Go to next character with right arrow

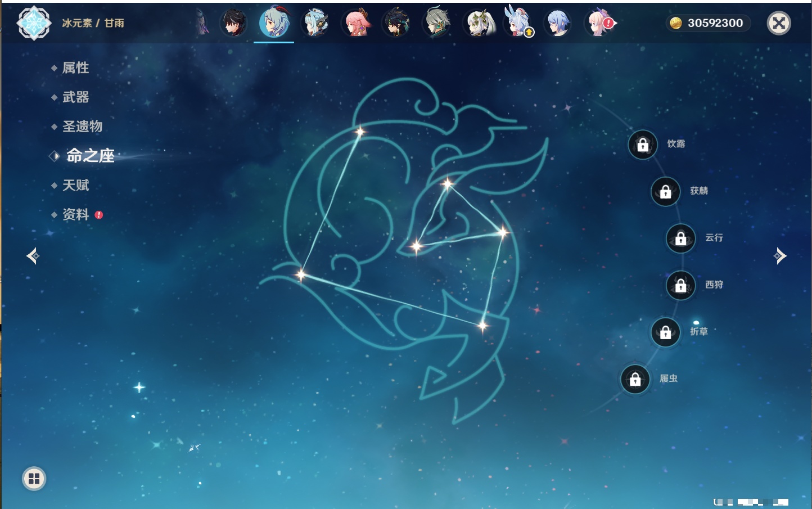pos(780,256)
